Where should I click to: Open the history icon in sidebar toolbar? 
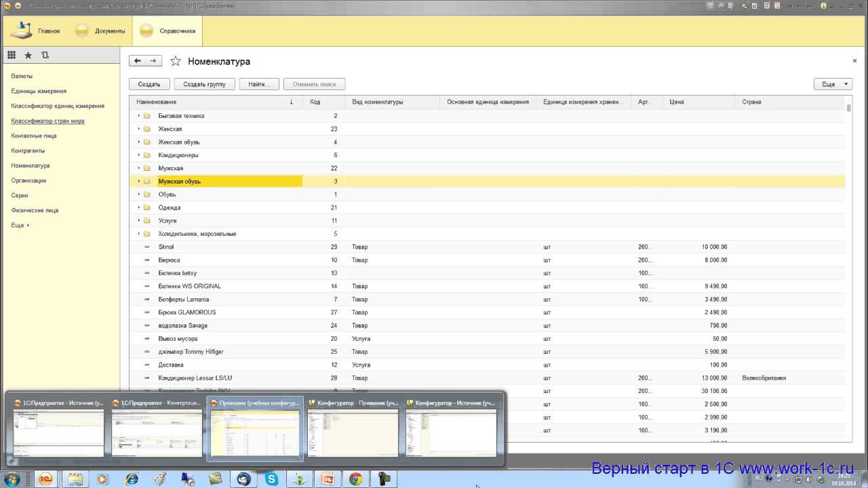point(45,55)
